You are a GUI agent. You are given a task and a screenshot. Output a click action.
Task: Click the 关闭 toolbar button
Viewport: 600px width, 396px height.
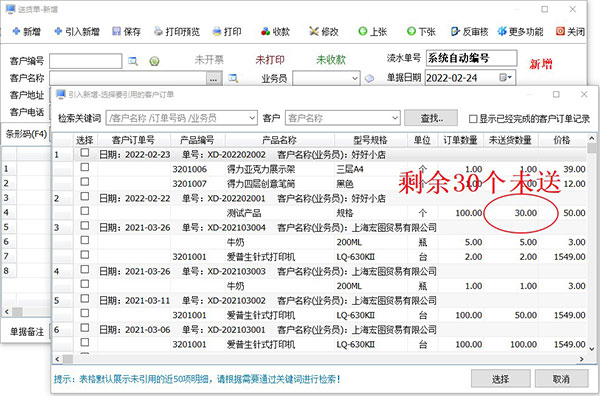coord(570,31)
